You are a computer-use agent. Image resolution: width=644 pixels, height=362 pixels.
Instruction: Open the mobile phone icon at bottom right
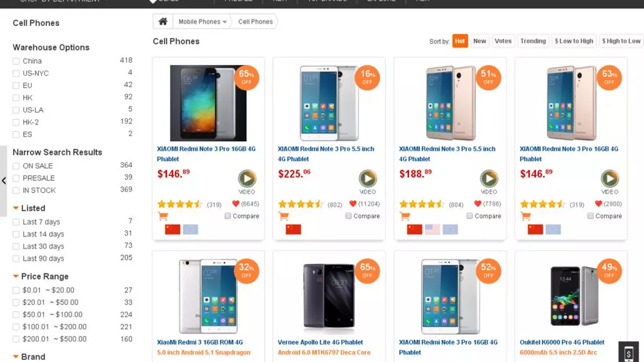629,352
